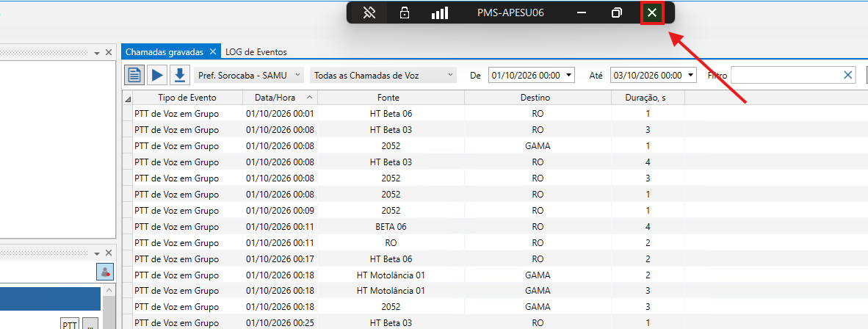
Task: Click into the Filtro text field
Action: 786,75
